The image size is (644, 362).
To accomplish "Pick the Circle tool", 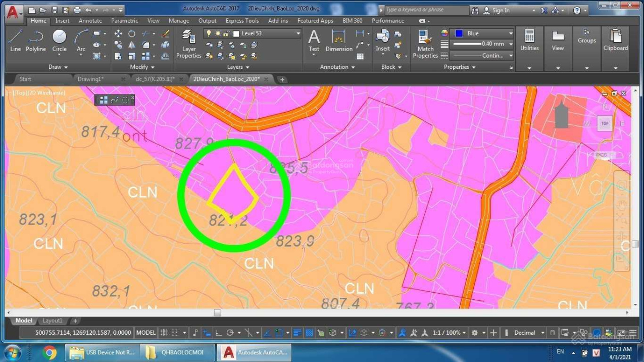I will pyautogui.click(x=59, y=40).
